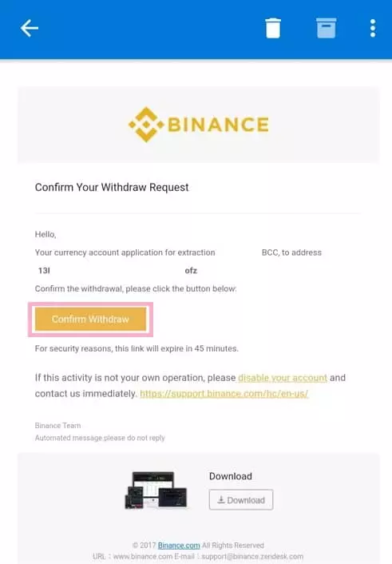Open the Binance.com footer link
The image size is (392, 564).
[x=179, y=546]
